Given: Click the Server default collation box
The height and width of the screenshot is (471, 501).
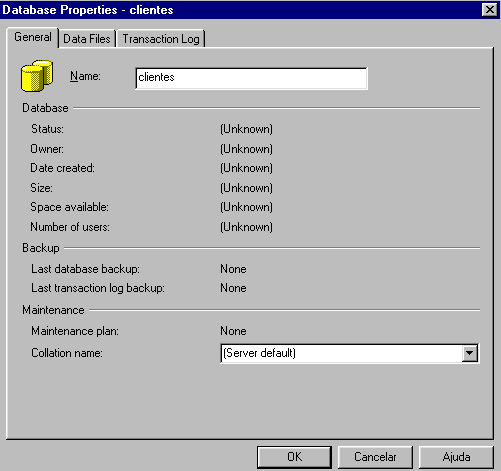Looking at the screenshot, I should (350, 353).
